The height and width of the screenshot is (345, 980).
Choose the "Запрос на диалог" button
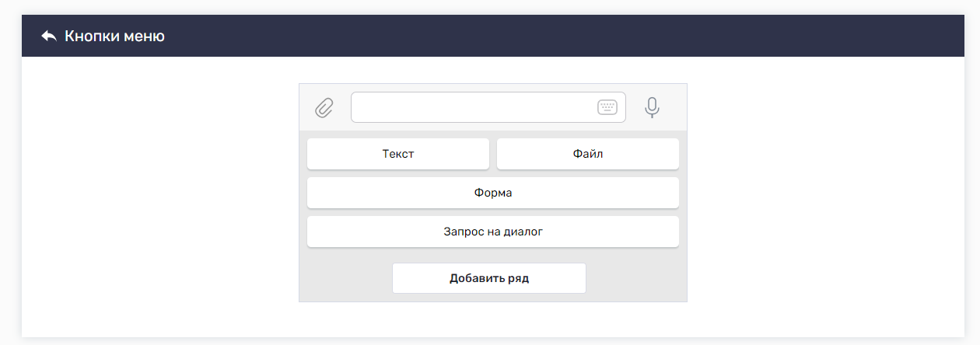[493, 232]
